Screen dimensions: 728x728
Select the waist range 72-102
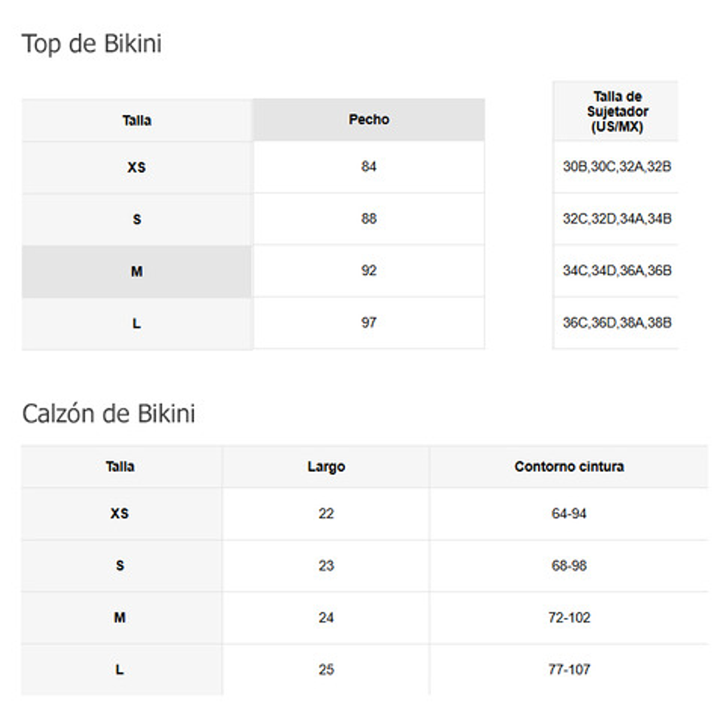569,618
